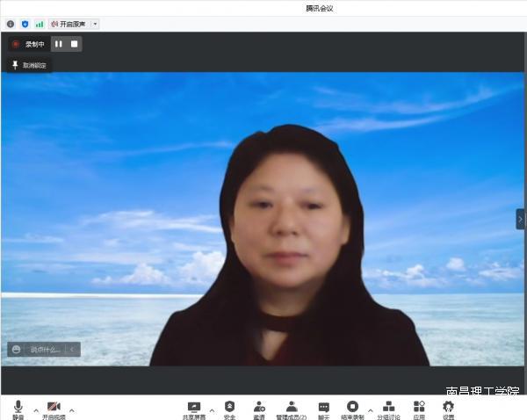Open meeting settings gear

448,409
